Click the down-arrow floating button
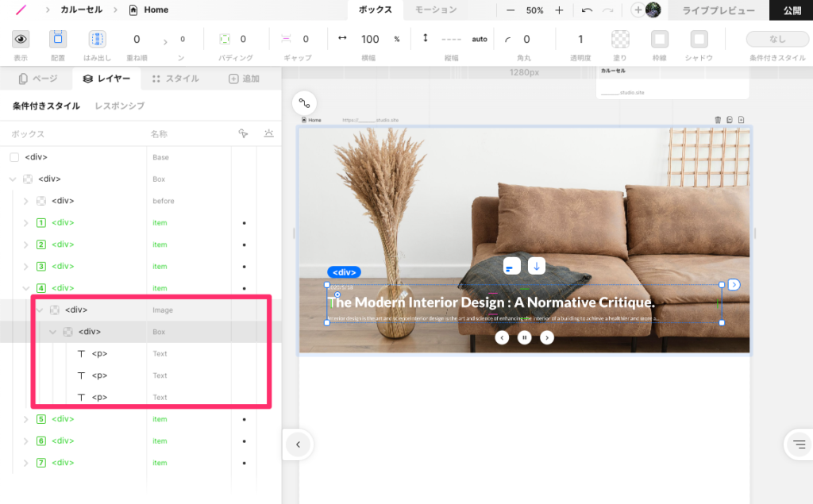Screen dimensions: 813x504 tap(537, 266)
